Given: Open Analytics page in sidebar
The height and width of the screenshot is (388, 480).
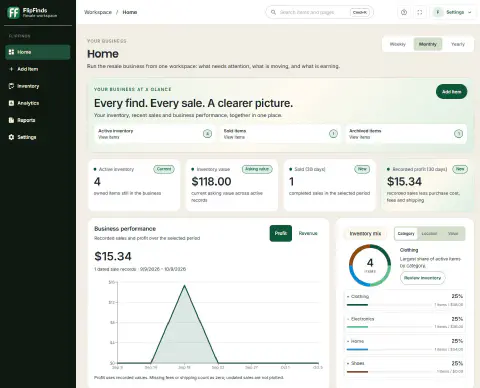Looking at the screenshot, I should (38, 103).
